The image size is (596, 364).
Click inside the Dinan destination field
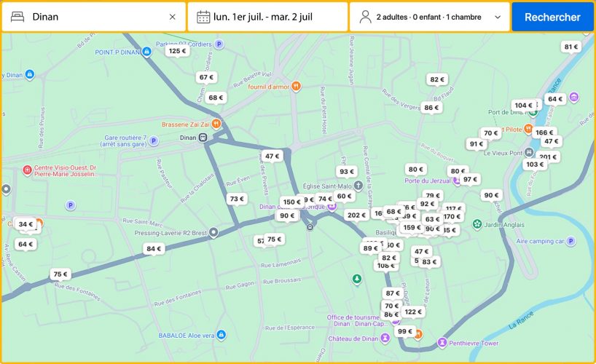coord(95,17)
